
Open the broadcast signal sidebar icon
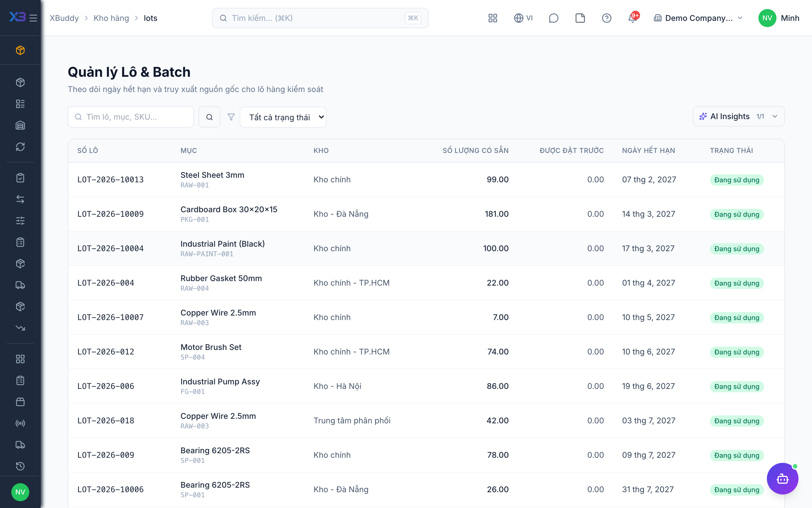coord(20,423)
